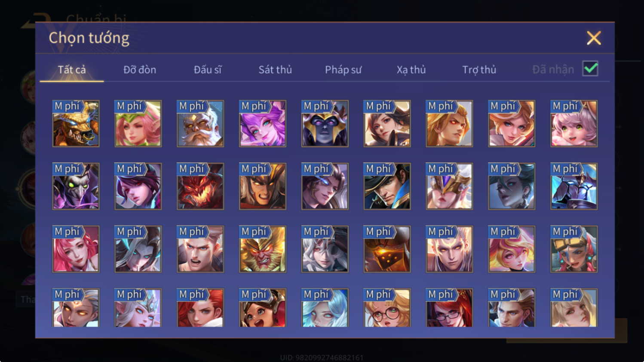Select the red fire demon hero portrait
The image size is (644, 362).
[200, 187]
